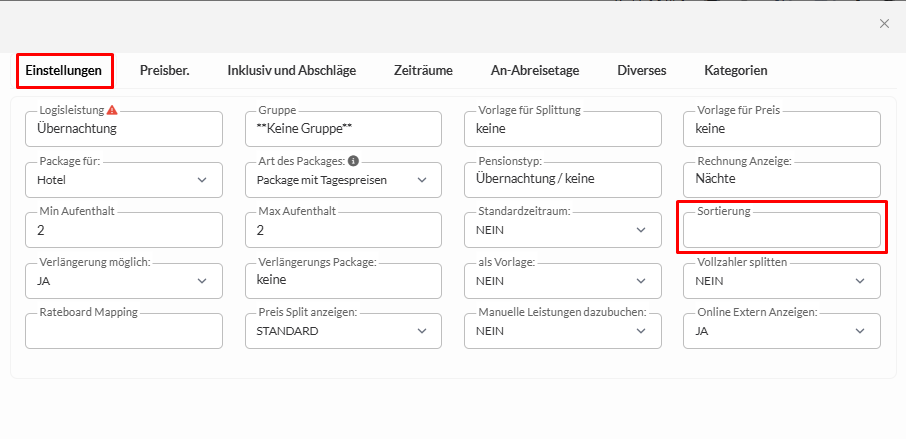
Task: Go to the Zeiträume tab
Action: pyautogui.click(x=423, y=70)
